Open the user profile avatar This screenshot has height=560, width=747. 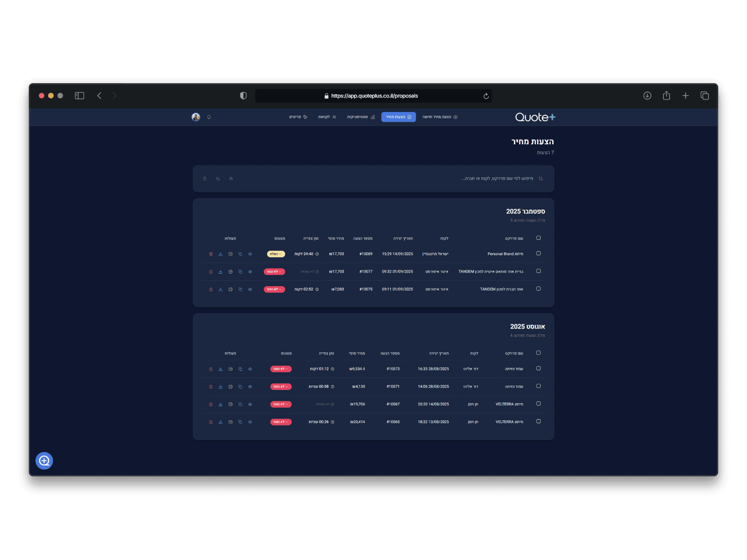[x=196, y=117]
